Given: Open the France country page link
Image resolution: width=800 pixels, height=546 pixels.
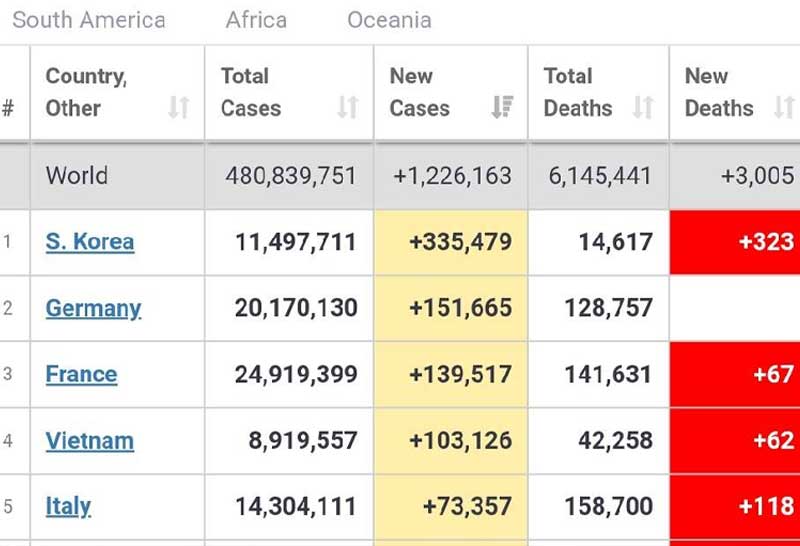Looking at the screenshot, I should tap(81, 375).
